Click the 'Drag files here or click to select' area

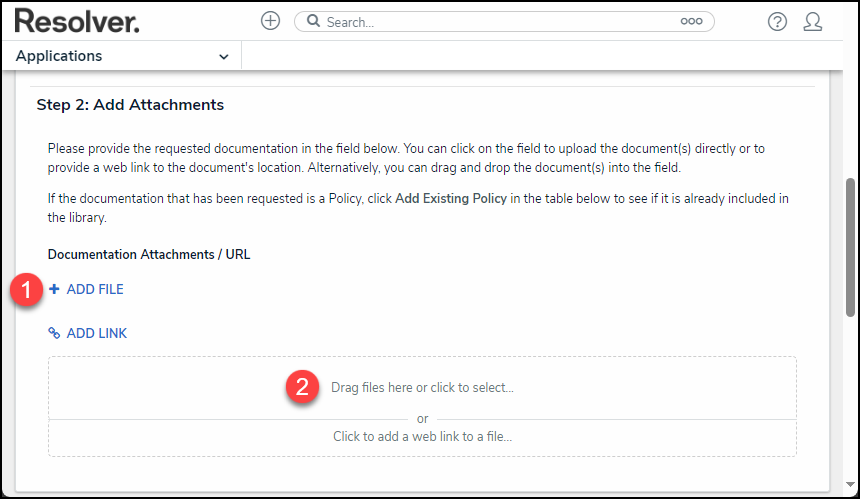[x=422, y=387]
